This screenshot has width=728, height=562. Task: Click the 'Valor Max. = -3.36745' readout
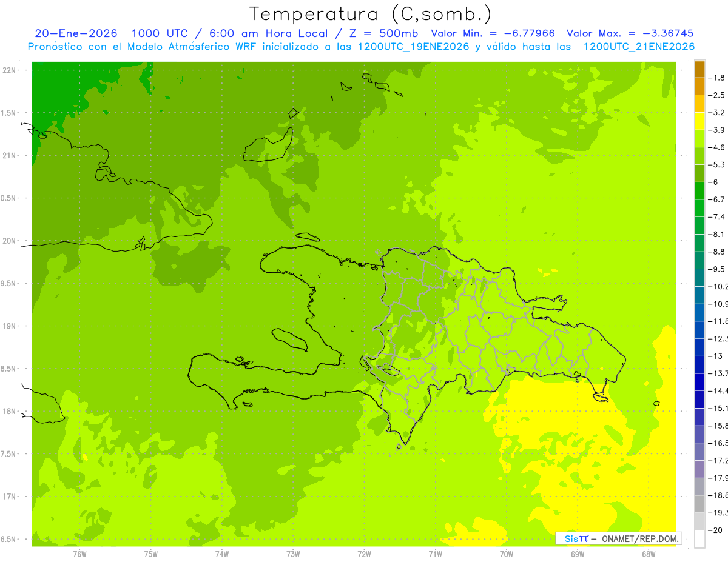[630, 33]
